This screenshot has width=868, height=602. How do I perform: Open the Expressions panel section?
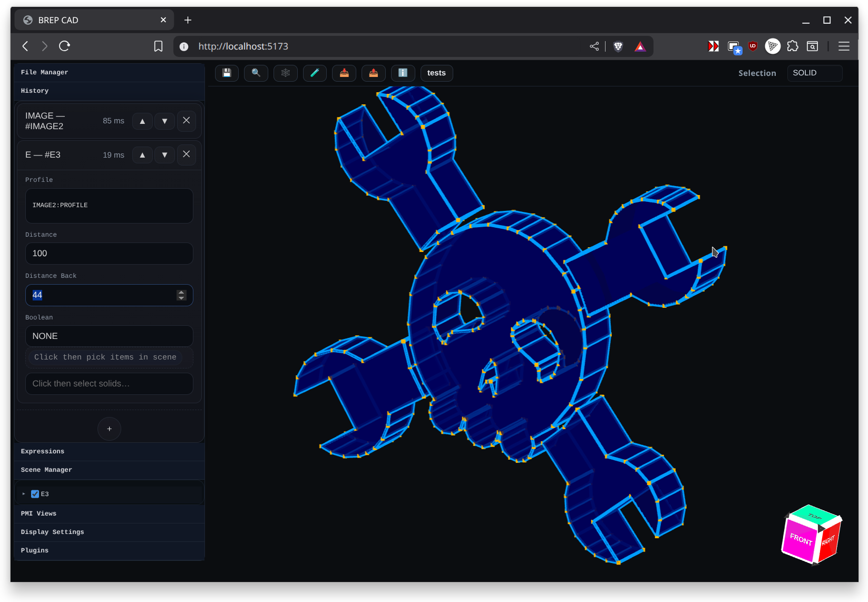[x=42, y=451]
